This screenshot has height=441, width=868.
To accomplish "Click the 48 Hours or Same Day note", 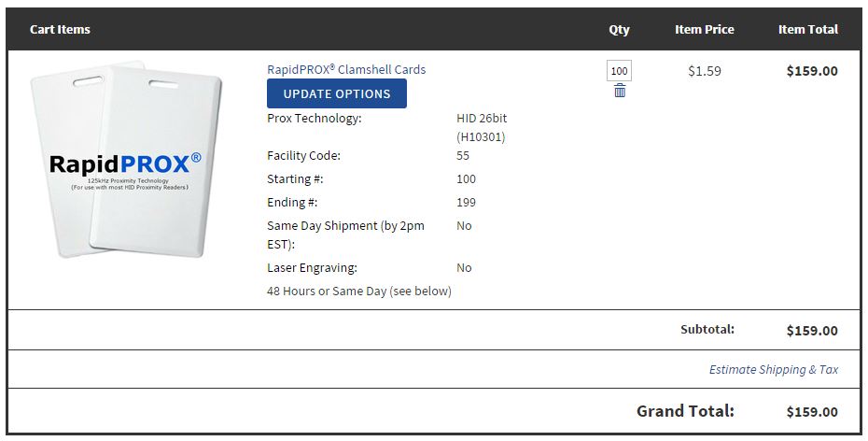I will click(x=358, y=292).
